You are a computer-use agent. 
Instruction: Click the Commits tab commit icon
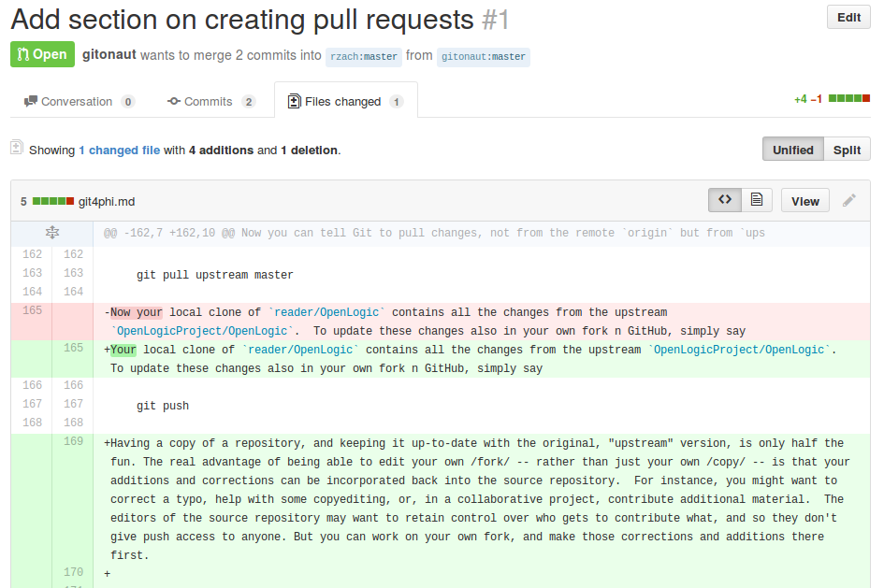174,101
